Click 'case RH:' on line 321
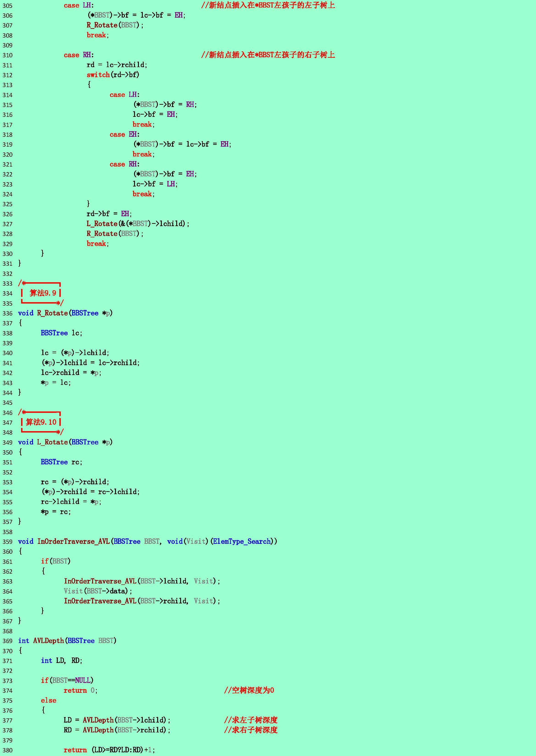536x756 pixels. [x=125, y=164]
